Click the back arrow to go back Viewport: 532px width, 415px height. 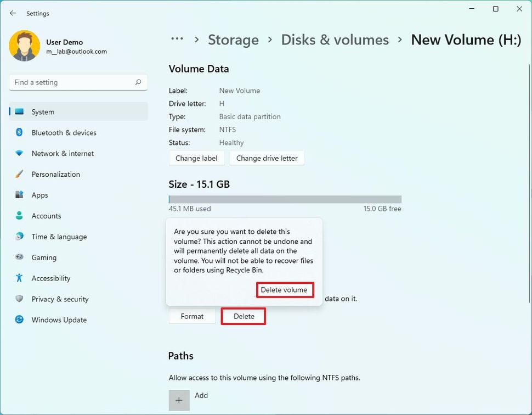pos(13,13)
